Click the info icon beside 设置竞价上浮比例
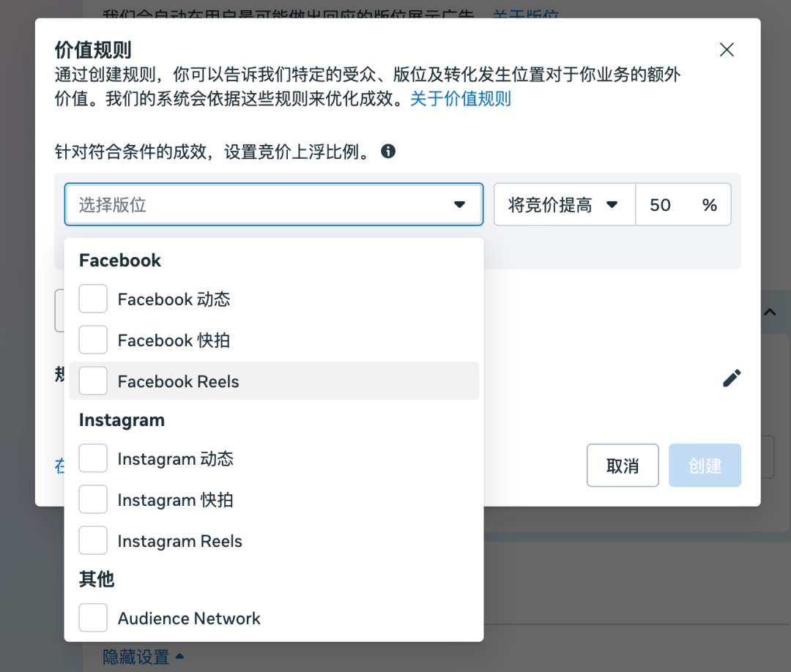 [x=388, y=151]
